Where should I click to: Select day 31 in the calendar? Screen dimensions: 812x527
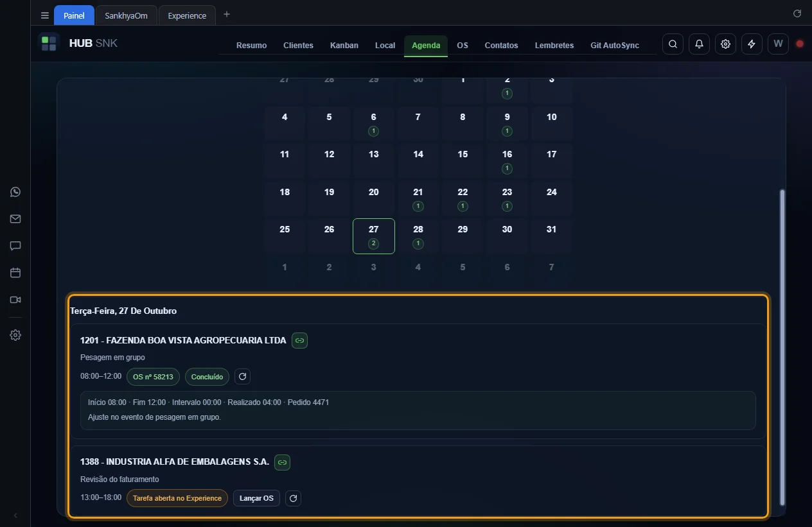pyautogui.click(x=551, y=236)
